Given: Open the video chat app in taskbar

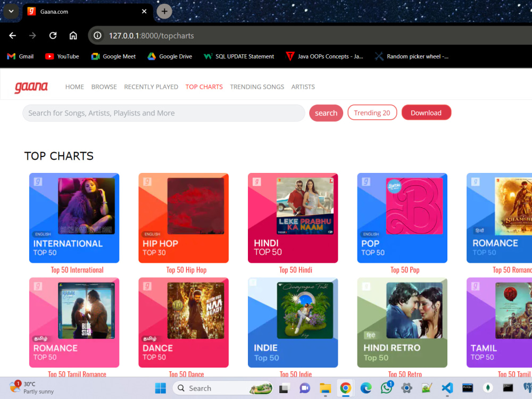Looking at the screenshot, I should [304, 388].
